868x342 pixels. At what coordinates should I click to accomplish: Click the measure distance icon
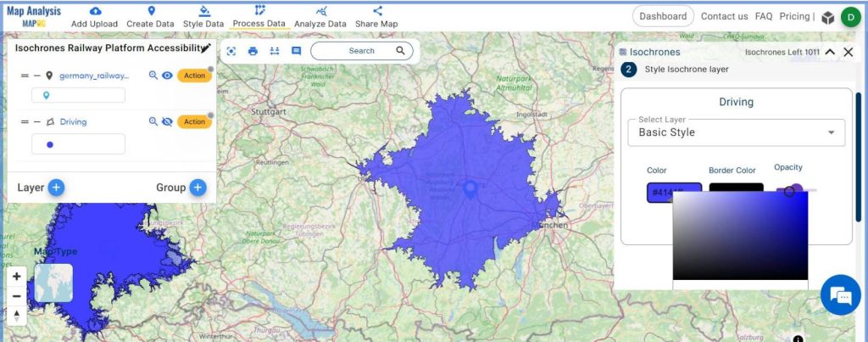click(275, 51)
